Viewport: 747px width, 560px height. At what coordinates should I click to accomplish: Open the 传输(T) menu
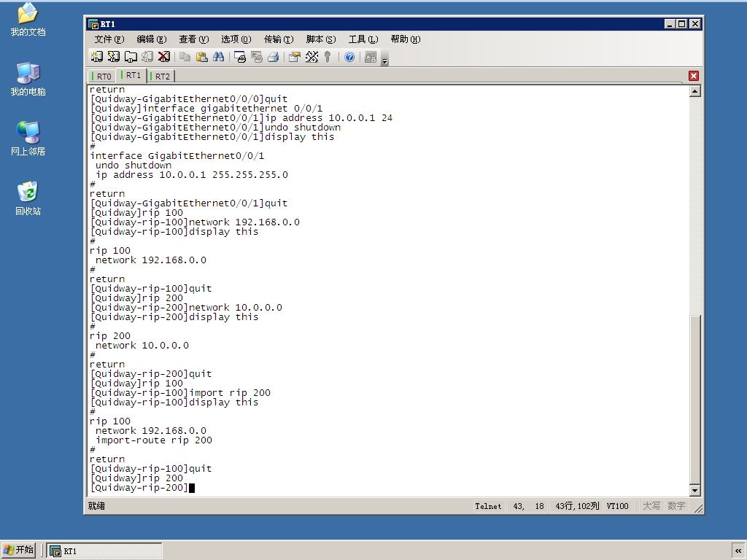pyautogui.click(x=279, y=39)
